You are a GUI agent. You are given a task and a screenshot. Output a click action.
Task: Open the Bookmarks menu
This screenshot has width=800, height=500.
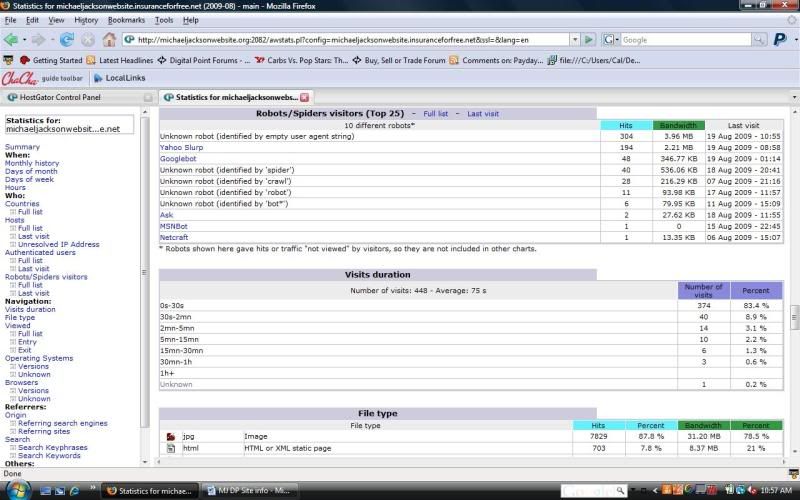tap(126, 20)
